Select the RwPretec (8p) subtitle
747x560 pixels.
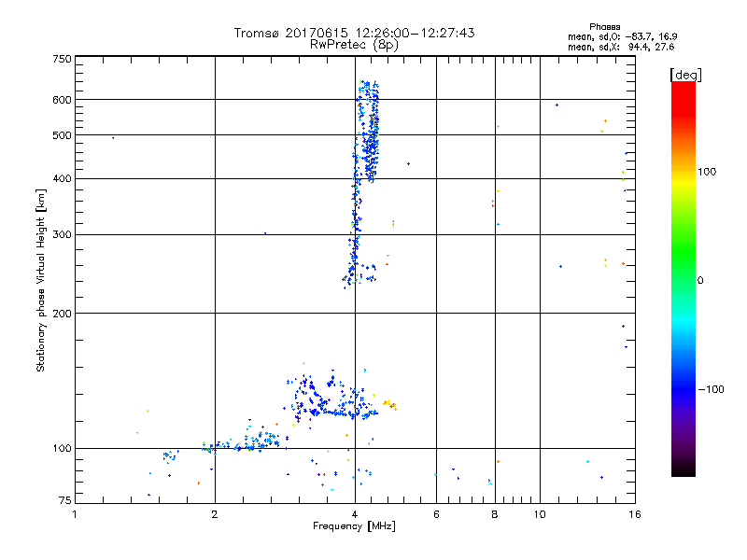click(x=354, y=44)
